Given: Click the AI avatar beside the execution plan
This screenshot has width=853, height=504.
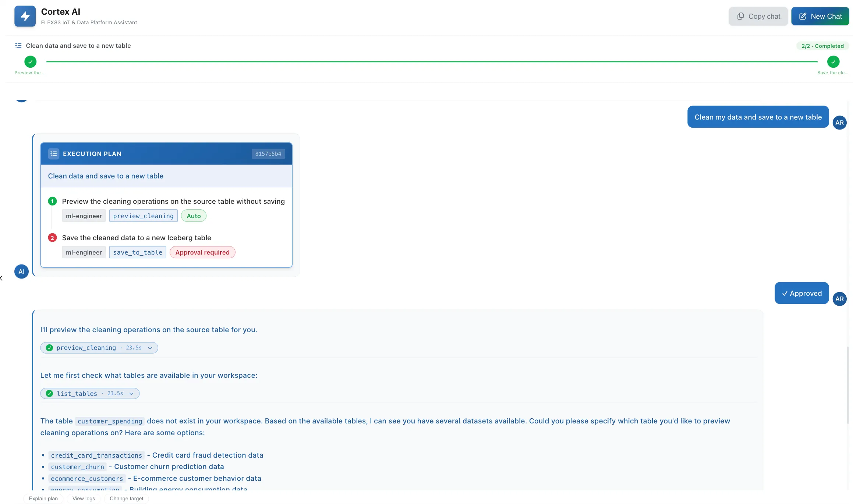Looking at the screenshot, I should [x=21, y=271].
